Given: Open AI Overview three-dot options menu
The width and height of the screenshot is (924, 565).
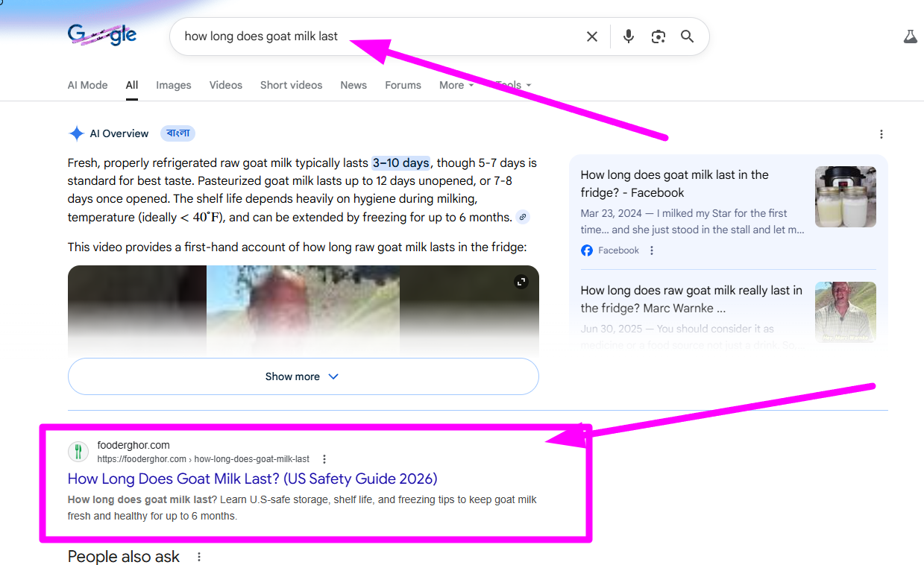Looking at the screenshot, I should 881,134.
